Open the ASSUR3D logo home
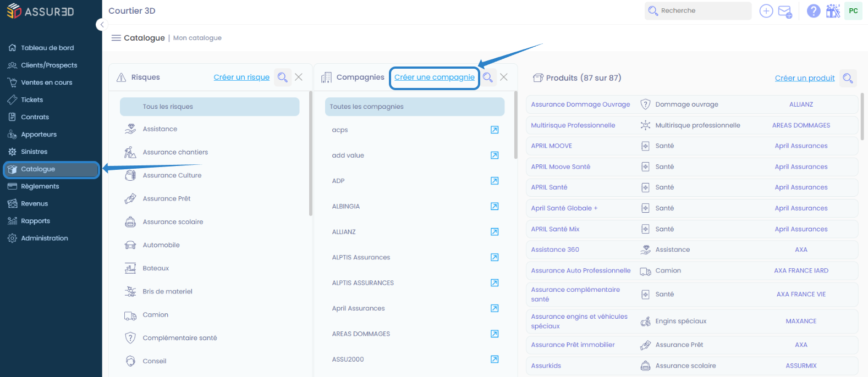 click(40, 11)
